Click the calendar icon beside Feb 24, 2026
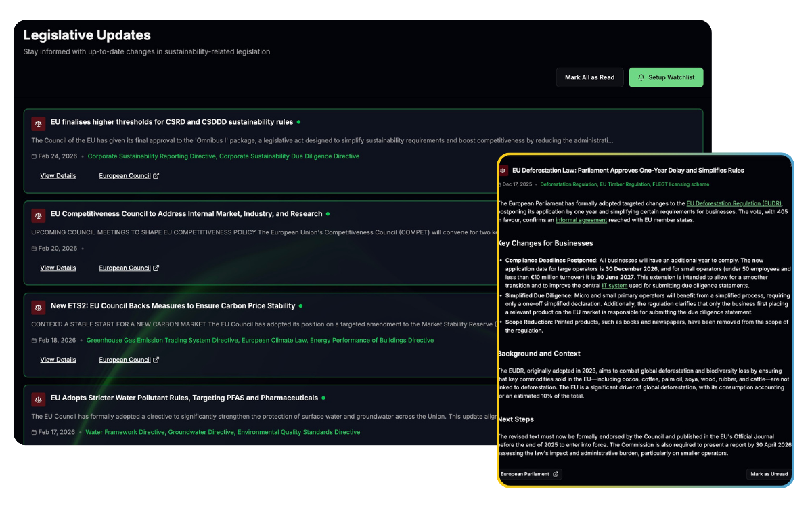This screenshot has height=508, width=812. [34, 156]
